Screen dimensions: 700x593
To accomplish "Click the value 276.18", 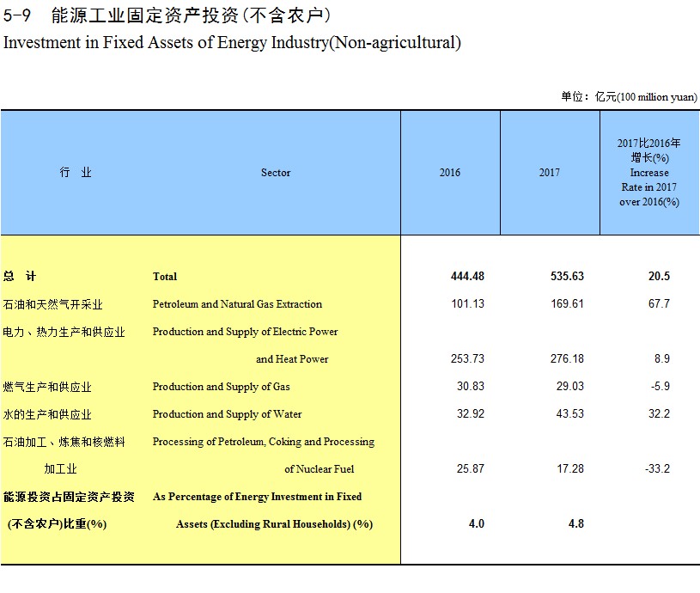I will coord(567,358).
